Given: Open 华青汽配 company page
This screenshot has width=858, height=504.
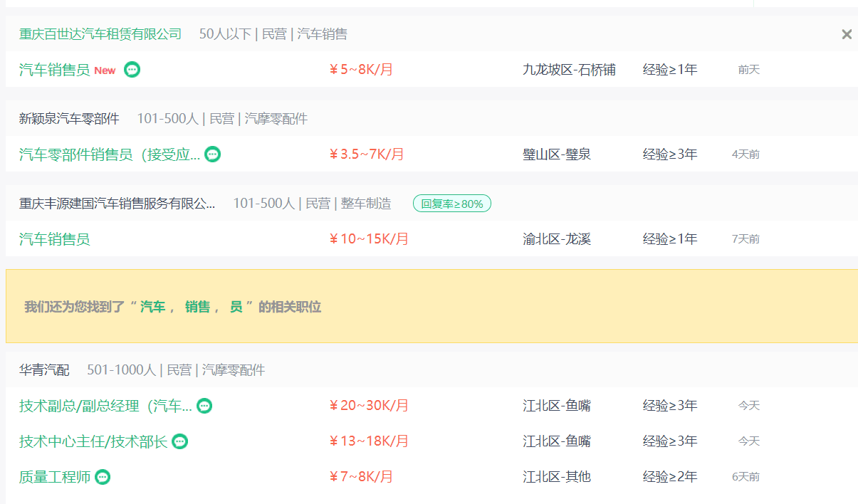Looking at the screenshot, I should pyautogui.click(x=44, y=370).
